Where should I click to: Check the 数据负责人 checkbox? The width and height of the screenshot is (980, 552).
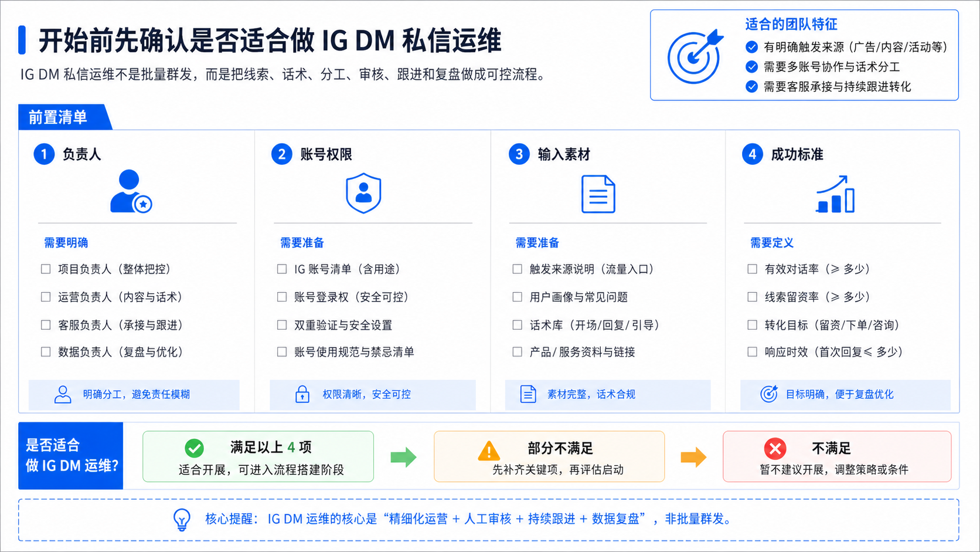(x=46, y=352)
